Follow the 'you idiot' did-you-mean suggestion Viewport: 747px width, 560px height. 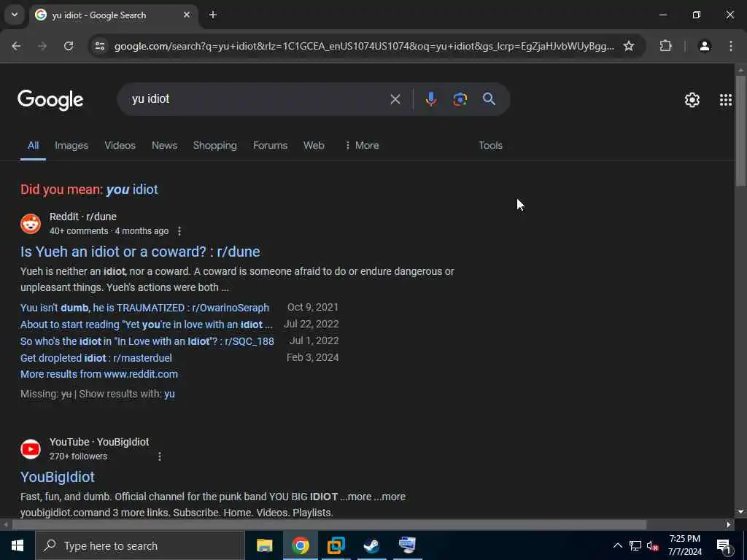pos(132,190)
